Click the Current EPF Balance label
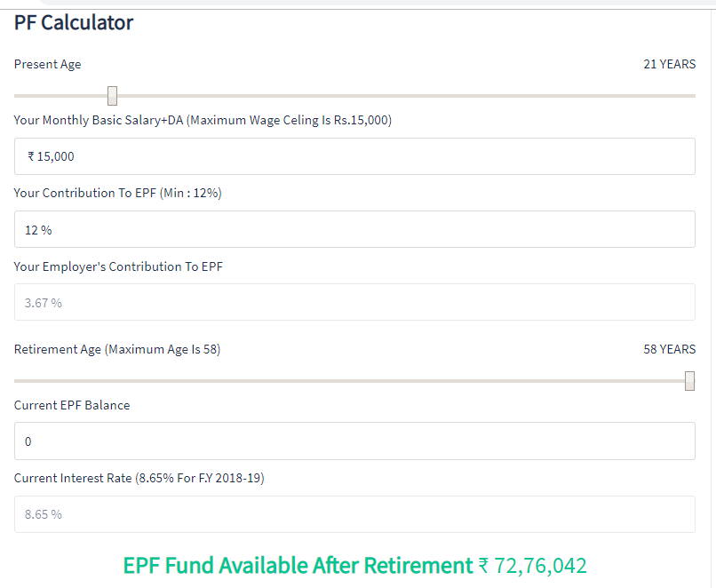This screenshot has height=588, width=716. coord(72,405)
